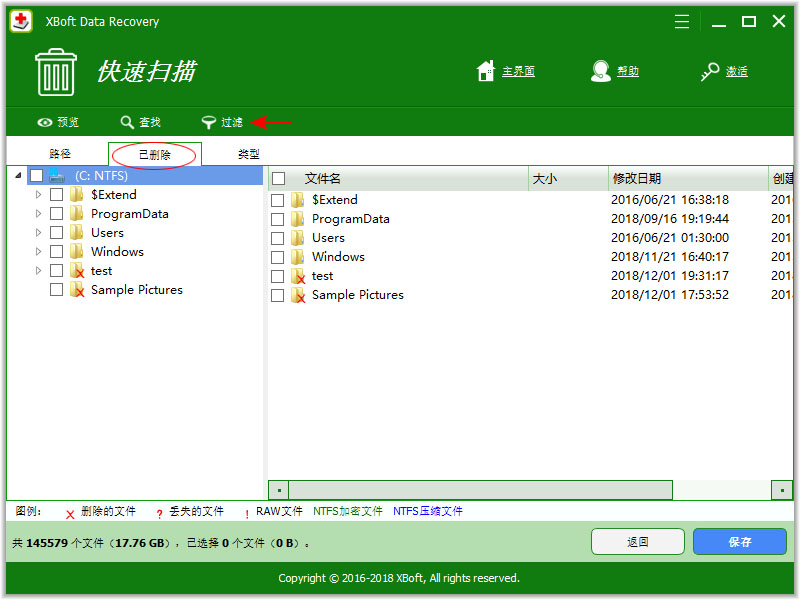Check Sample Pictures checkbox in tree
Image resolution: width=800 pixels, height=600 pixels.
tap(57, 289)
